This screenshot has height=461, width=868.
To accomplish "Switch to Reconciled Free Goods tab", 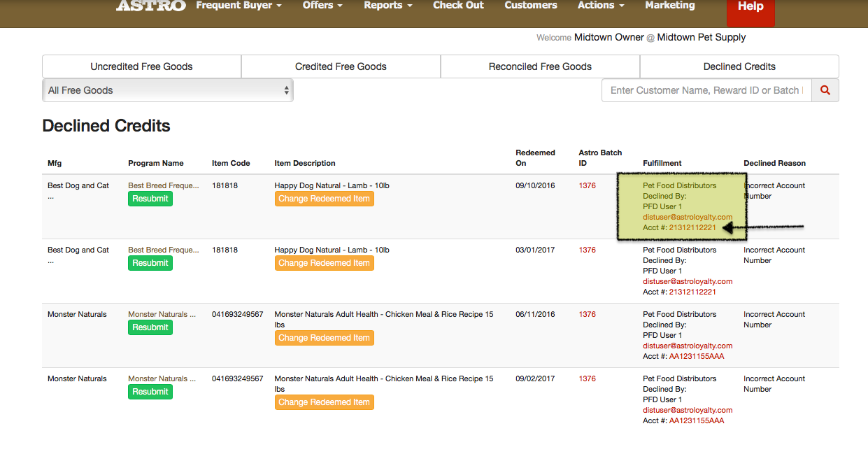I will (540, 66).
